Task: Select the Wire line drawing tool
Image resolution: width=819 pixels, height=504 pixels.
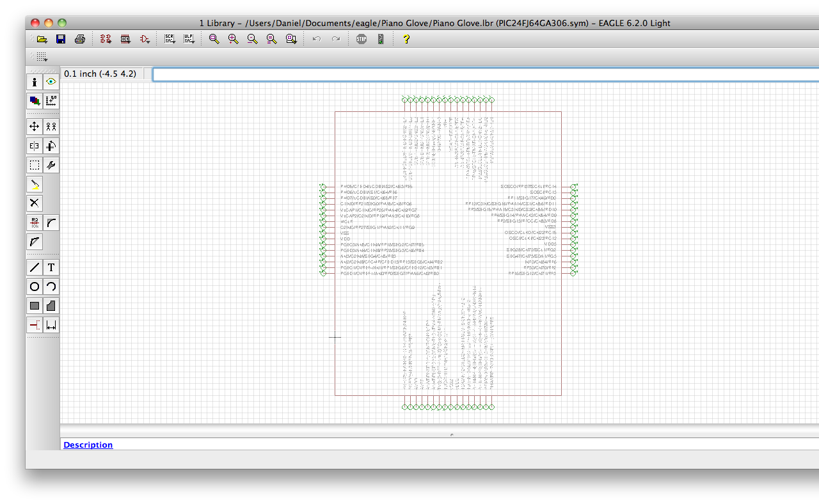Action: pos(35,267)
